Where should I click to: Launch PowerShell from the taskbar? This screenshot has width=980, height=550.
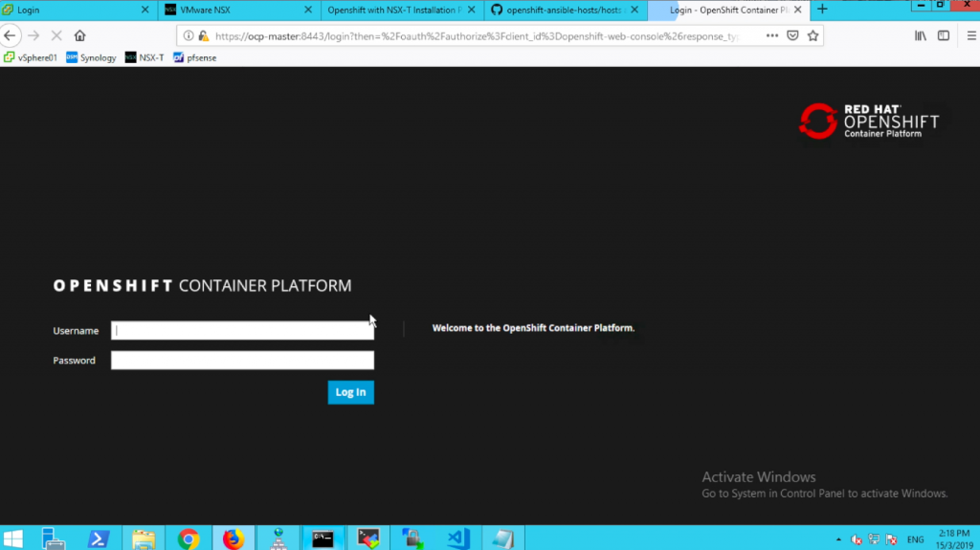pyautogui.click(x=99, y=539)
